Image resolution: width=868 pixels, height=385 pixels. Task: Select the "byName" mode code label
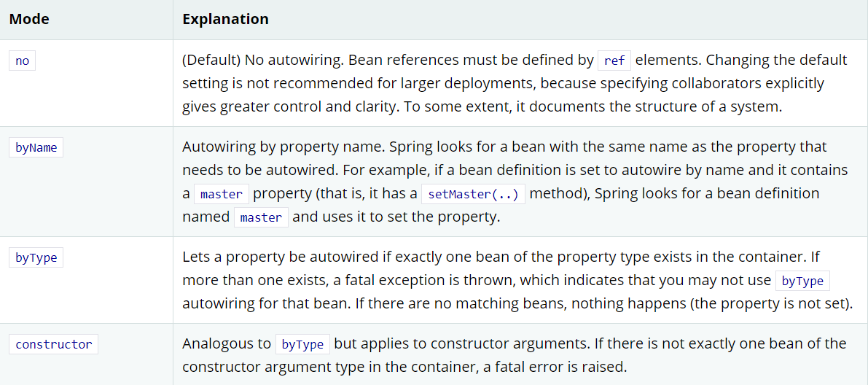coord(36,147)
